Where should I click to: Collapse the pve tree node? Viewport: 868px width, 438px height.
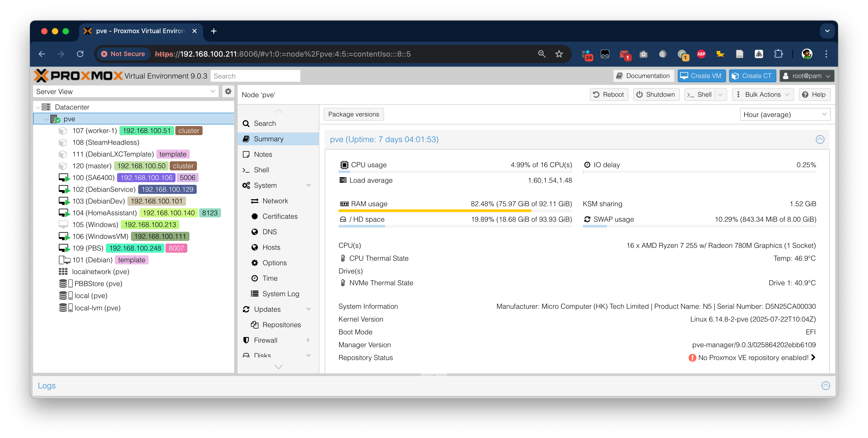pyautogui.click(x=46, y=119)
